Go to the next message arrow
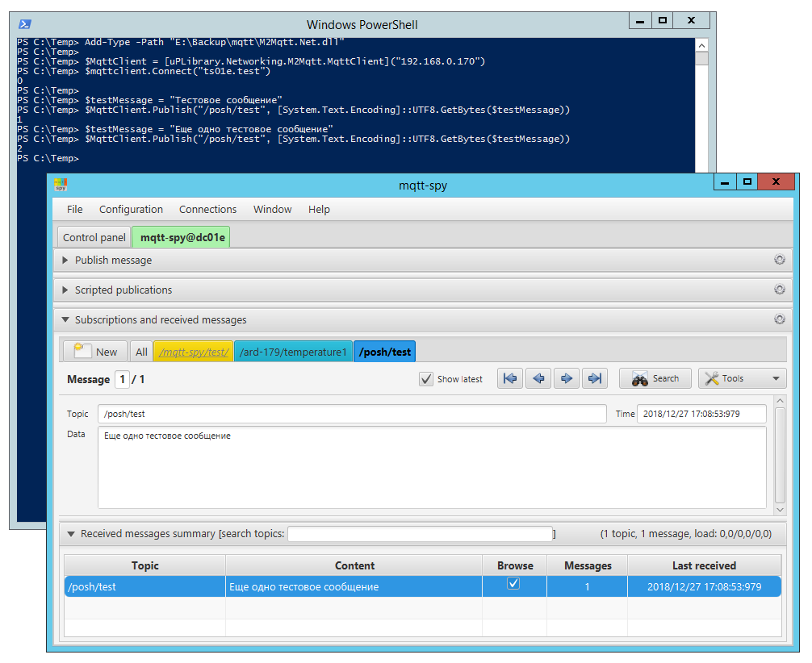This screenshot has height=663, width=812. [567, 378]
